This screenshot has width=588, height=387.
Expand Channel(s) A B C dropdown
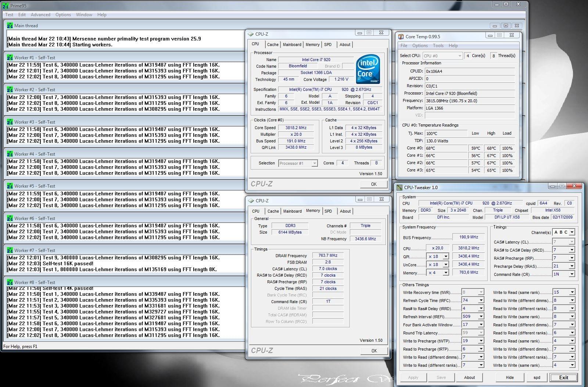(x=572, y=232)
